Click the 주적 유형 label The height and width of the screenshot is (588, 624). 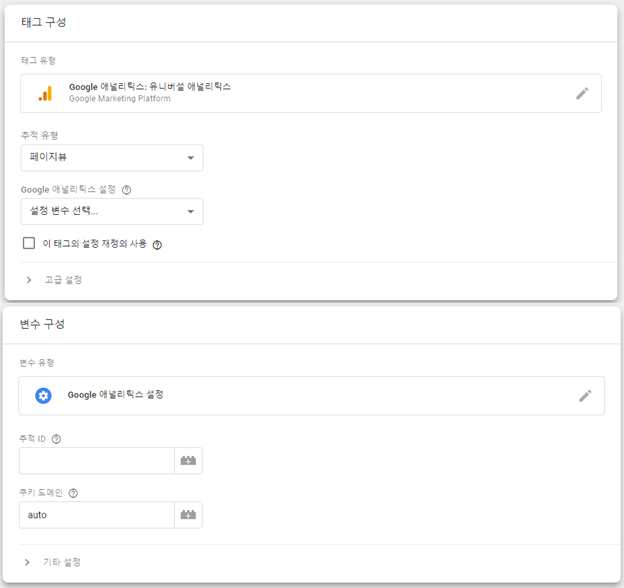pos(39,136)
